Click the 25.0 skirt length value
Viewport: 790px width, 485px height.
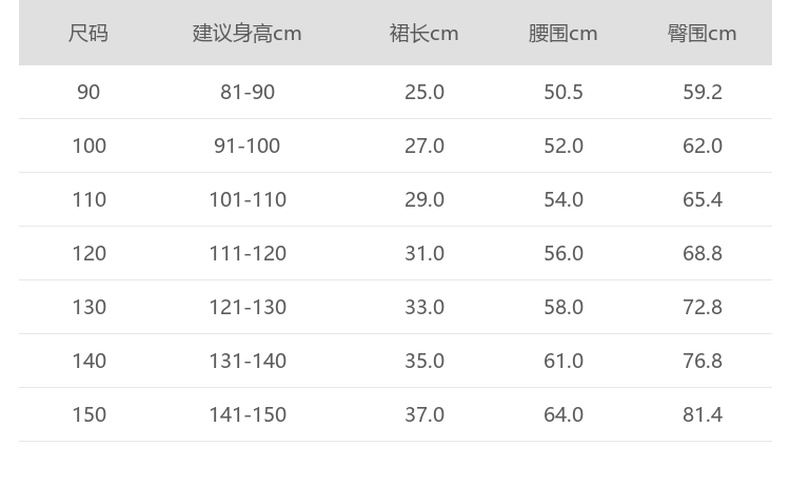(424, 92)
